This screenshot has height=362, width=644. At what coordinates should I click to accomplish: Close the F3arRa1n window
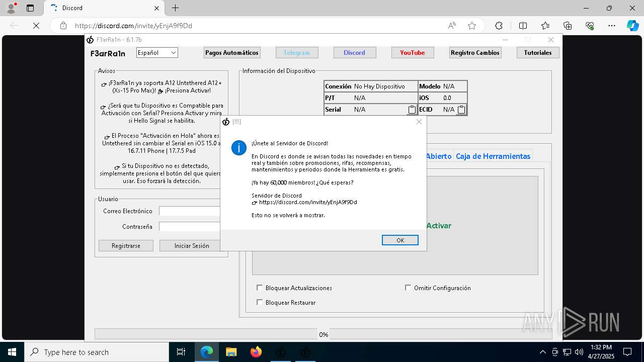(x=551, y=40)
